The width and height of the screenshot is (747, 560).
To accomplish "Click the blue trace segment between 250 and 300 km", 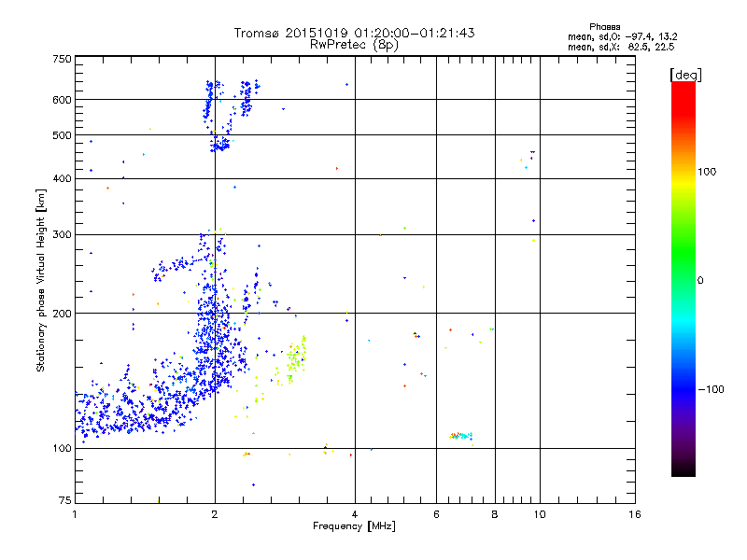I will [181, 267].
